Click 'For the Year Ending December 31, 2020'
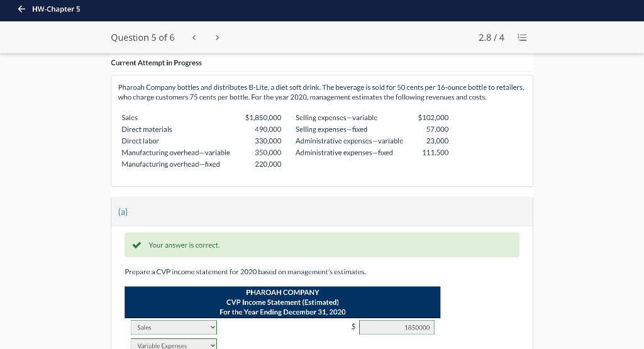The height and width of the screenshot is (349, 644). click(282, 312)
